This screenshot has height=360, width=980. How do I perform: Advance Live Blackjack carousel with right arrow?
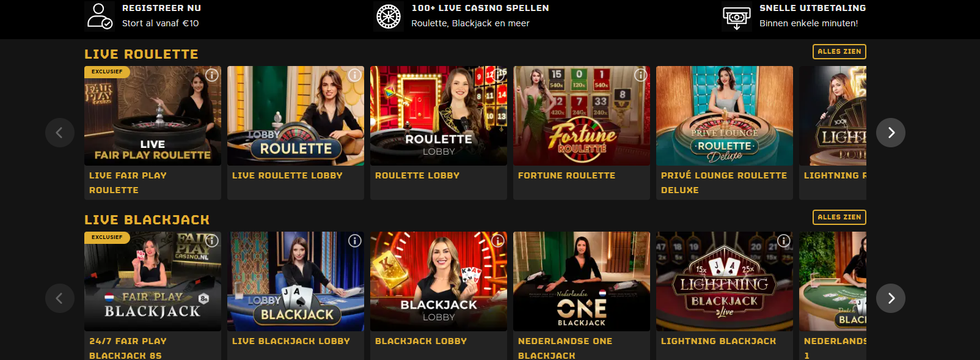click(x=891, y=298)
